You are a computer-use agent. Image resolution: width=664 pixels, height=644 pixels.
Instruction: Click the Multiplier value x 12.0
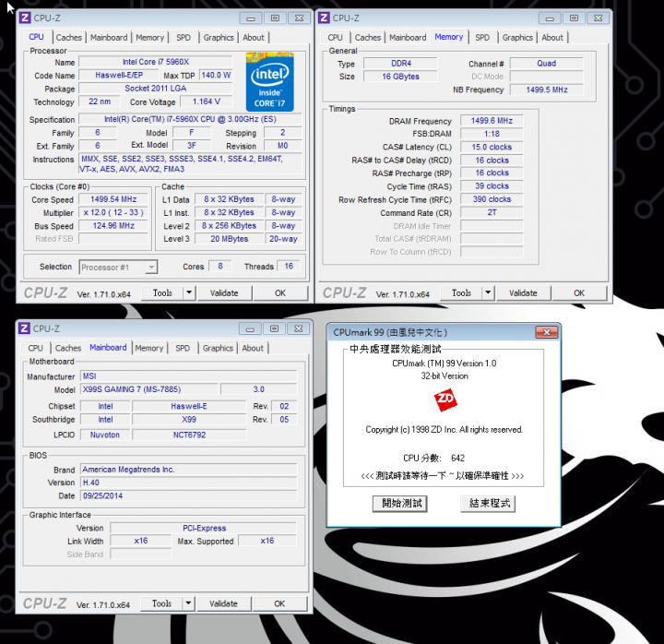(x=113, y=212)
